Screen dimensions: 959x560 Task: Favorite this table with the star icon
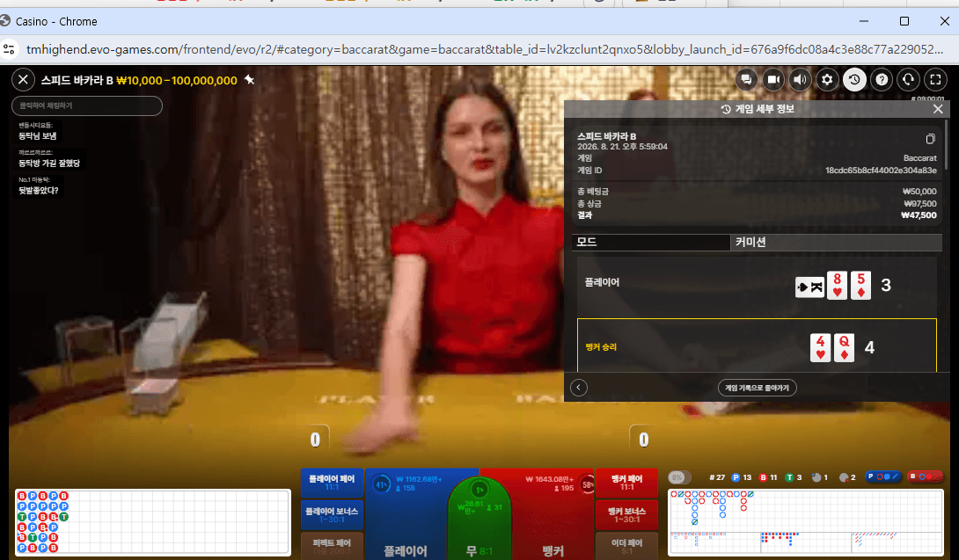coord(250,79)
